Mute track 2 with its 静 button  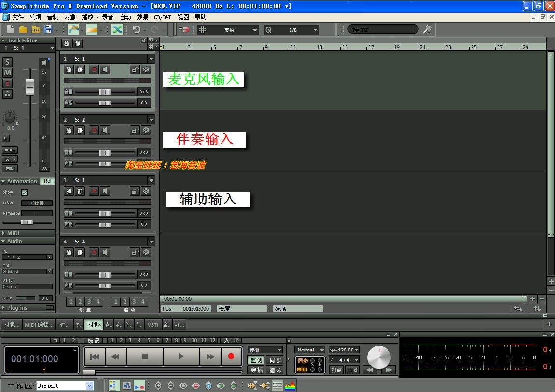pyautogui.click(x=80, y=131)
